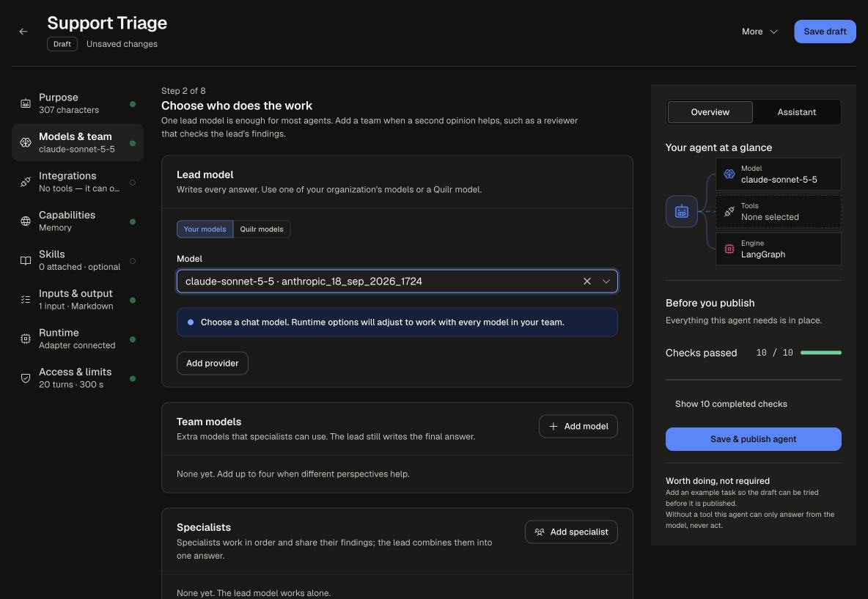Click the Engine chip icon in the overview card
Viewport: 868px width, 599px height.
point(729,249)
